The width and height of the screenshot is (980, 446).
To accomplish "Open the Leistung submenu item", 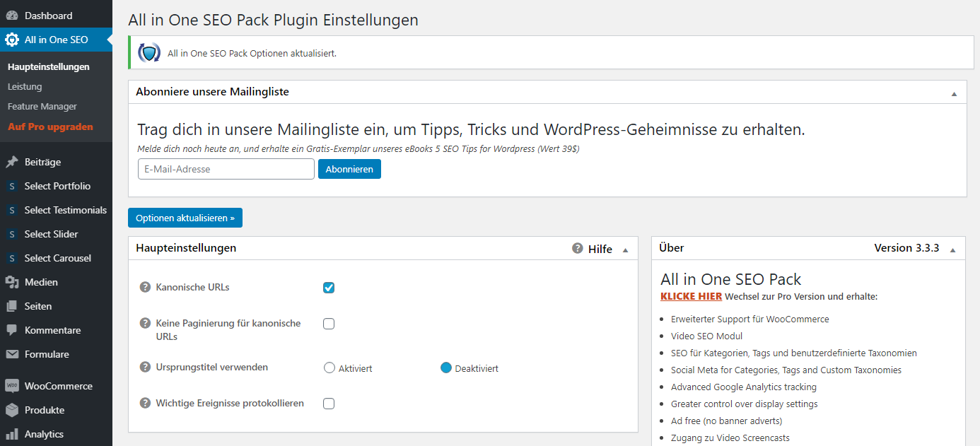I will click(25, 87).
